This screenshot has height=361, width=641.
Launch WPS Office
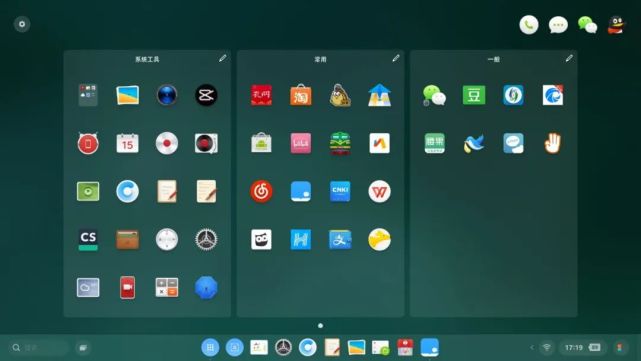tap(379, 191)
